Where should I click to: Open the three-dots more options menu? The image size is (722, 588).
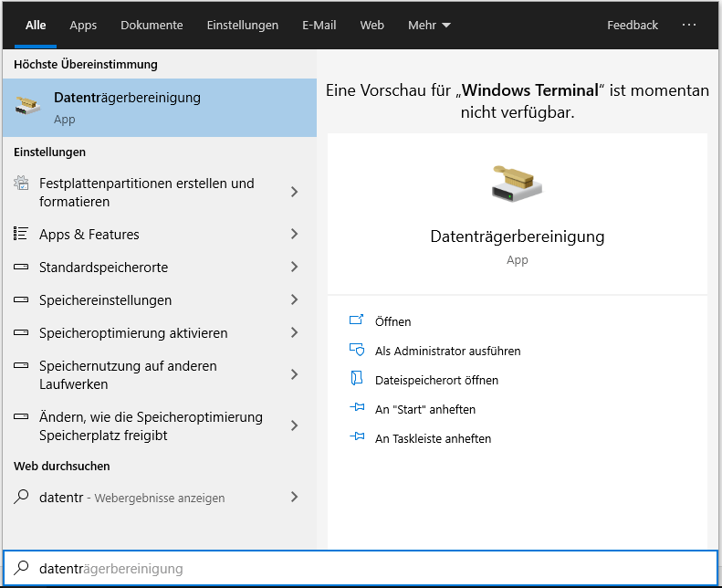tap(689, 25)
